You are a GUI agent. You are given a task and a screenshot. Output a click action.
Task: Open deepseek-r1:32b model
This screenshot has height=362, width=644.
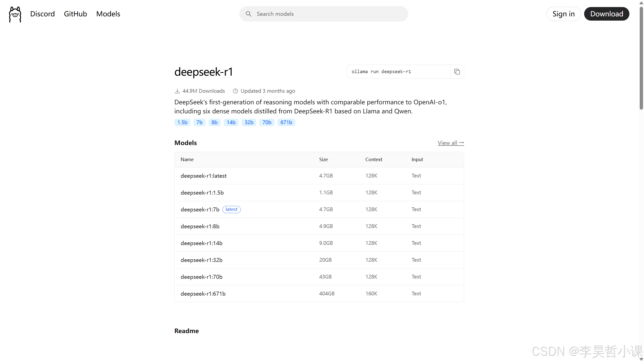pyautogui.click(x=201, y=260)
